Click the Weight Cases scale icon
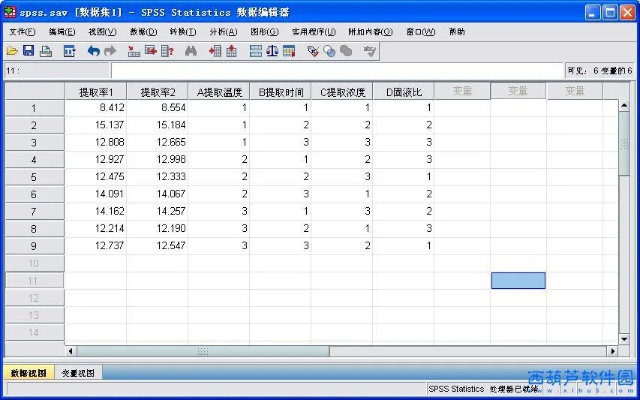640x400 pixels. tap(272, 50)
